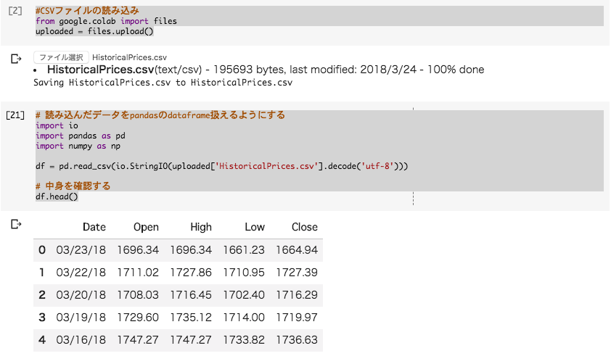
Task: Click the date cell 03/19/18
Action: [x=81, y=318]
